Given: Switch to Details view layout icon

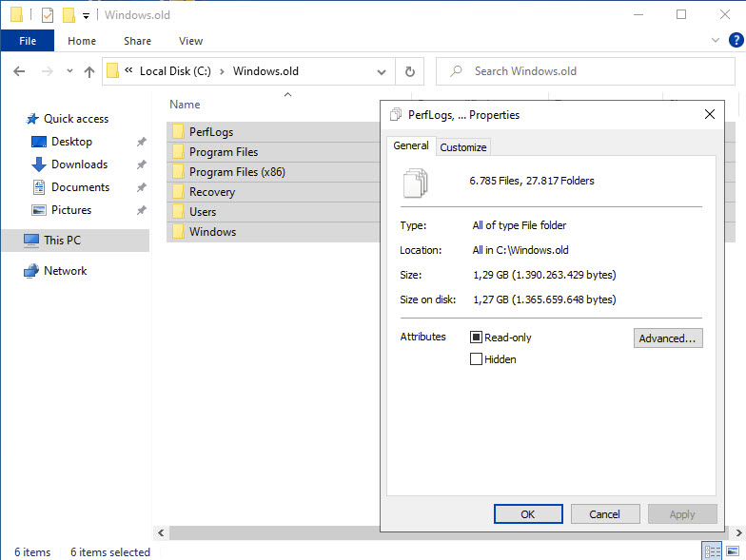Looking at the screenshot, I should (x=712, y=551).
